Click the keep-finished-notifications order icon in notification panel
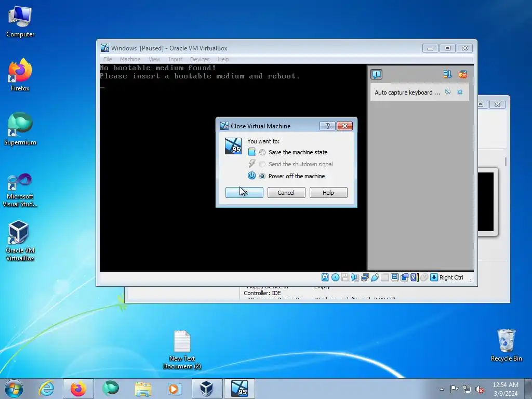532x399 pixels. pos(447,74)
